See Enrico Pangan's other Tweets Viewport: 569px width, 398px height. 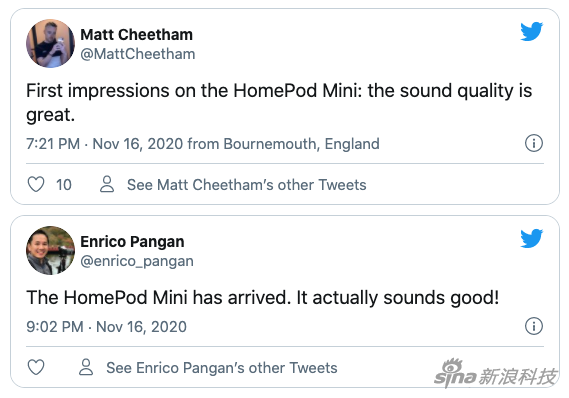pos(222,368)
